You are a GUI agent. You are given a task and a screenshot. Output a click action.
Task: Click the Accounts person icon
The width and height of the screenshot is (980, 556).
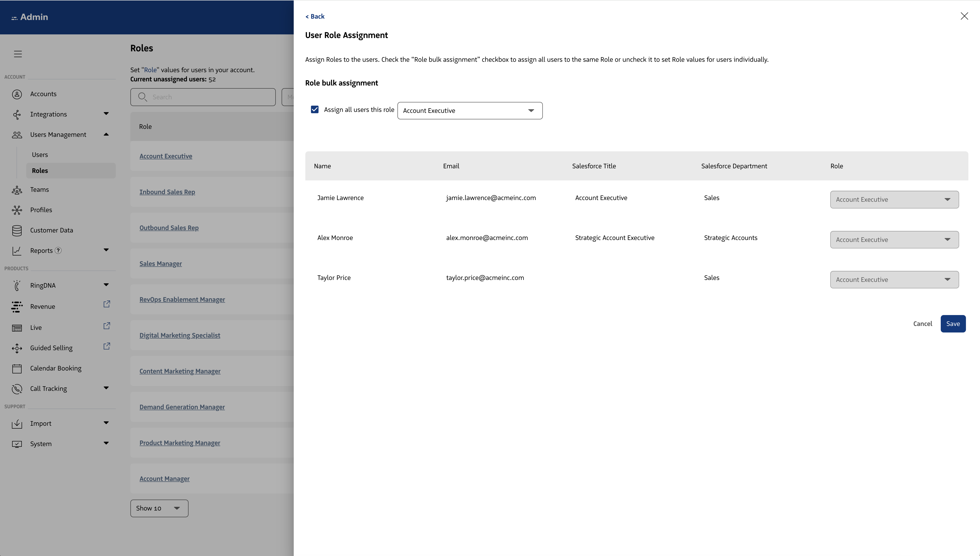(x=17, y=94)
